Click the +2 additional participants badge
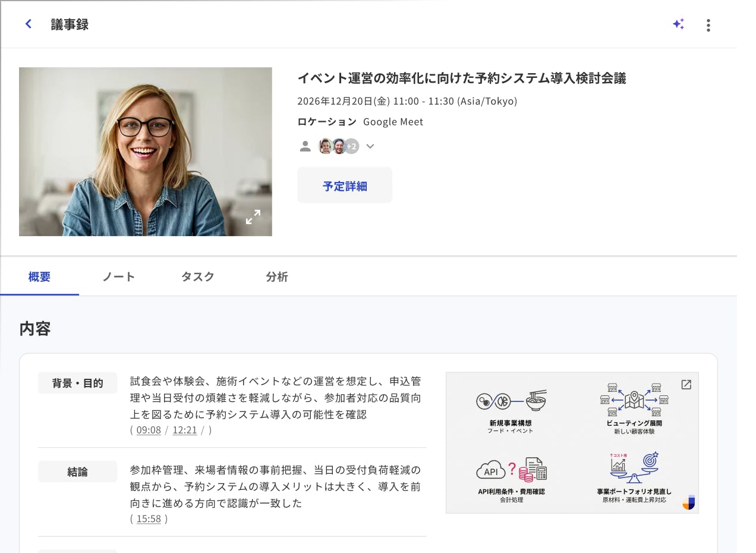 click(352, 146)
